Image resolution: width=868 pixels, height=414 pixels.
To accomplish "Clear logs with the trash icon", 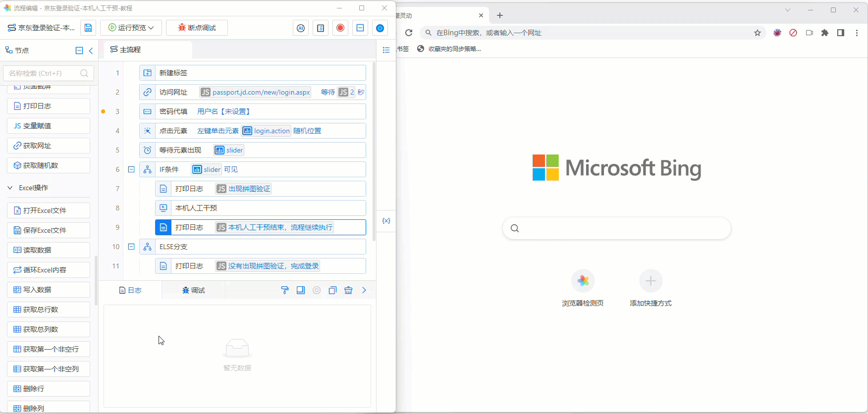I will [x=348, y=290].
